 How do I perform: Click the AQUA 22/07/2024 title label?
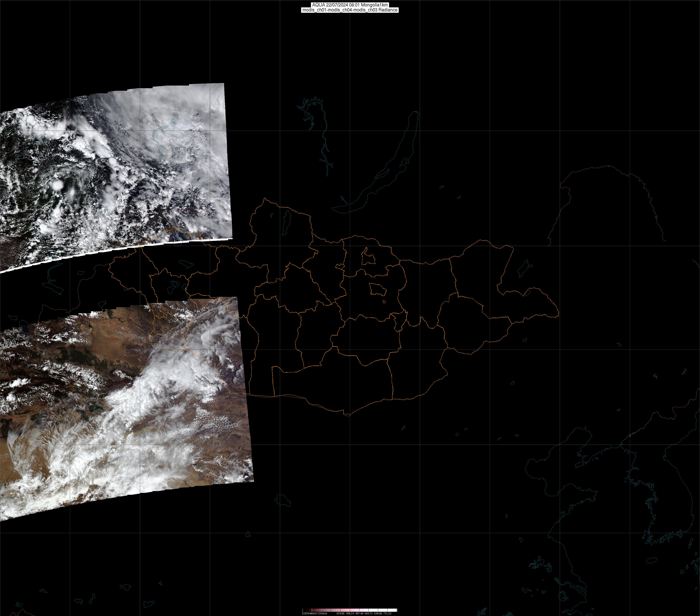[350, 5]
